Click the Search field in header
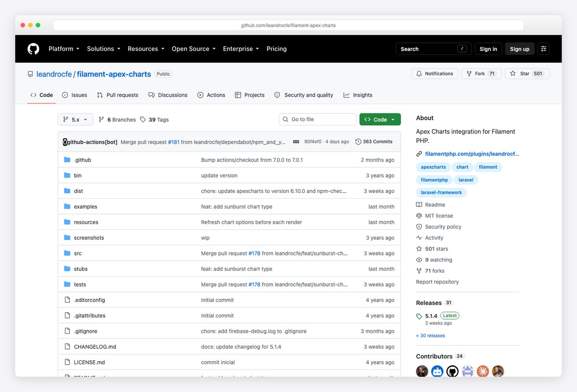The height and width of the screenshot is (392, 577). 433,49
